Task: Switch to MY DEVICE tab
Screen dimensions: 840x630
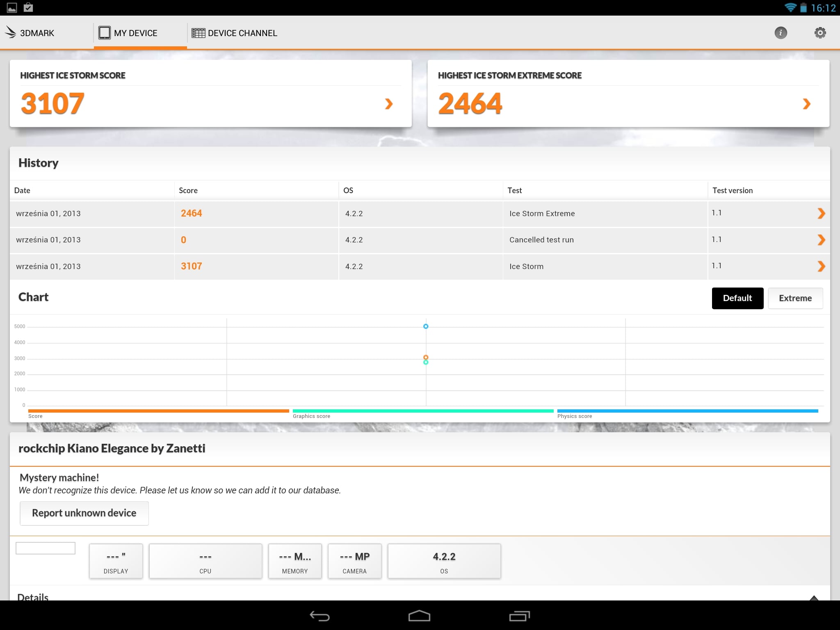Action: [140, 33]
